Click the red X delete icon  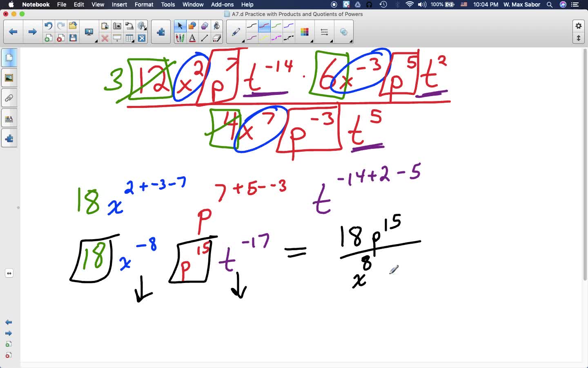point(105,38)
